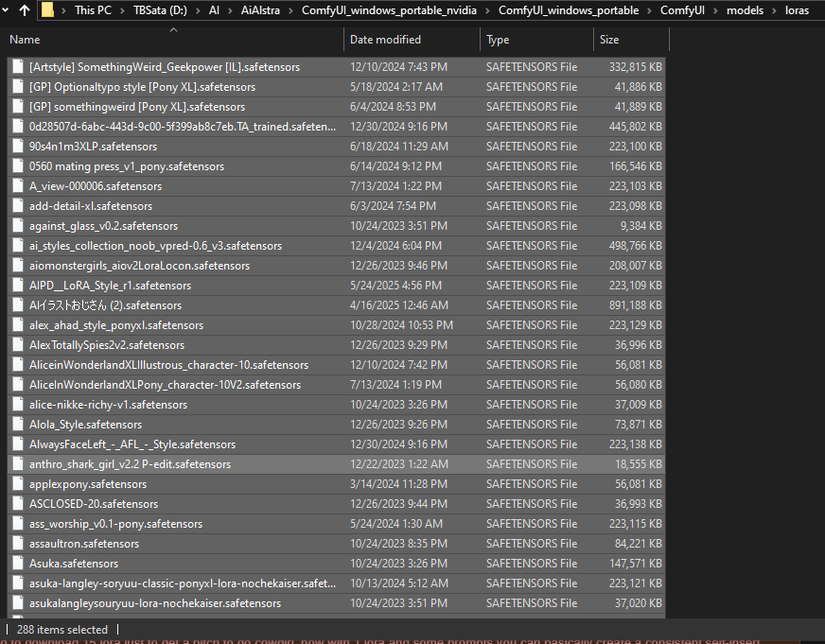Expand chevron after AiAlstra breadcrumb
Image resolution: width=825 pixels, height=644 pixels.
coord(290,10)
